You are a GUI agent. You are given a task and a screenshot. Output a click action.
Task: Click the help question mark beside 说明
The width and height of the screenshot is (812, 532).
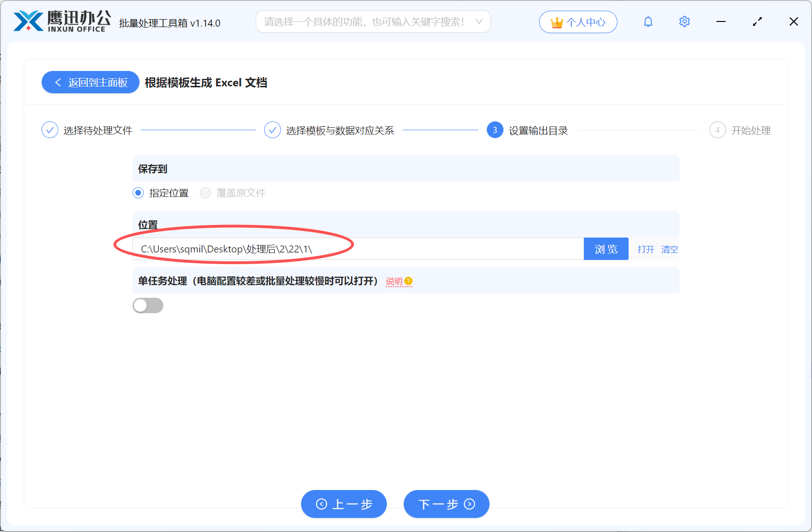pyautogui.click(x=409, y=280)
